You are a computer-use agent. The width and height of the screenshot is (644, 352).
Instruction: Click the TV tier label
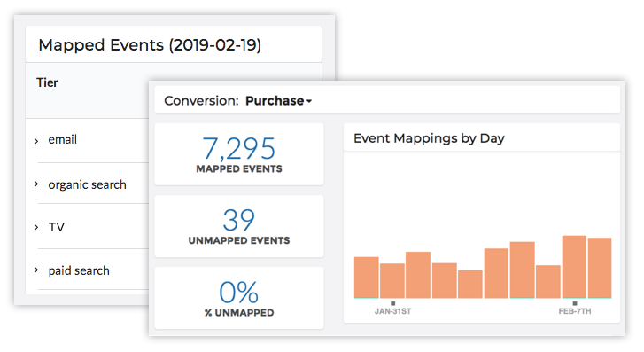click(57, 227)
